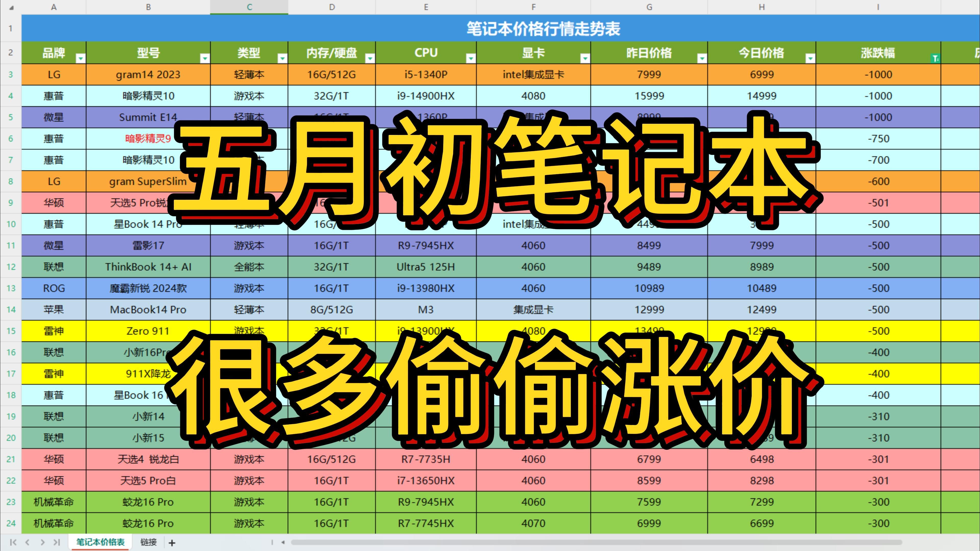Viewport: 980px width, 551px height.
Task: Click cell 雷影17
Action: point(148,246)
